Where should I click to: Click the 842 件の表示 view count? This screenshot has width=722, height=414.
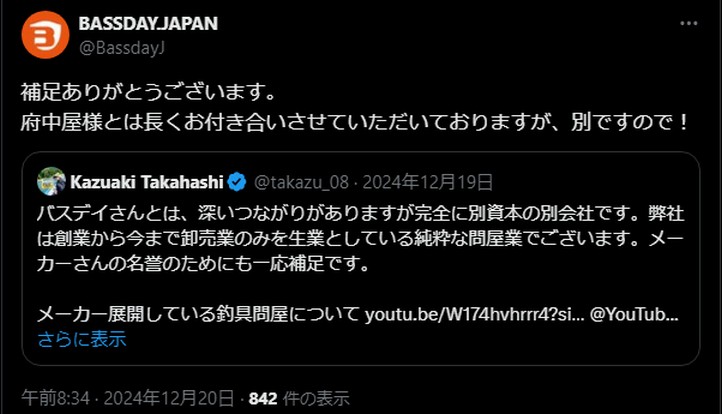tap(299, 398)
